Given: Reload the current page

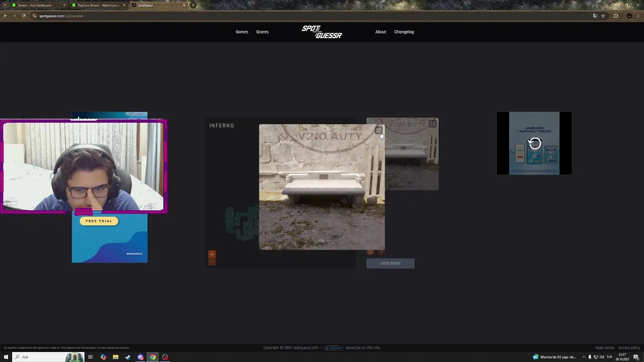Looking at the screenshot, I should [24, 16].
